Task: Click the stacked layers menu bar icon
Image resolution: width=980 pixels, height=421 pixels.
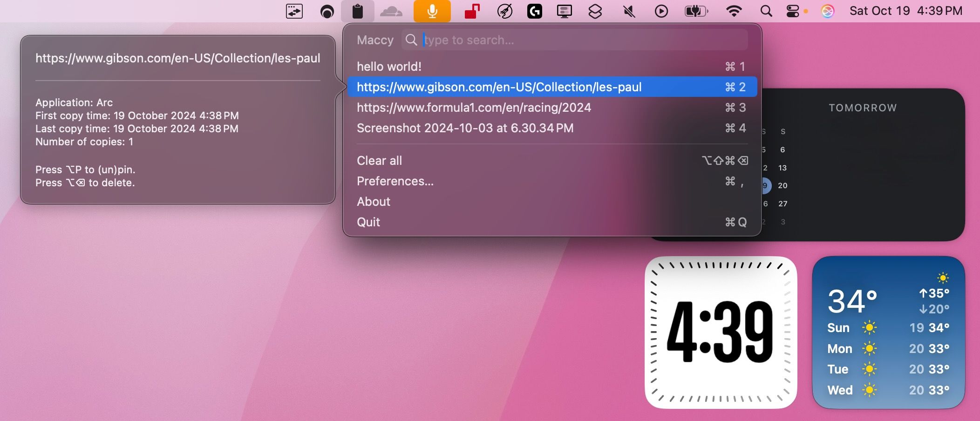Action: coord(595,11)
